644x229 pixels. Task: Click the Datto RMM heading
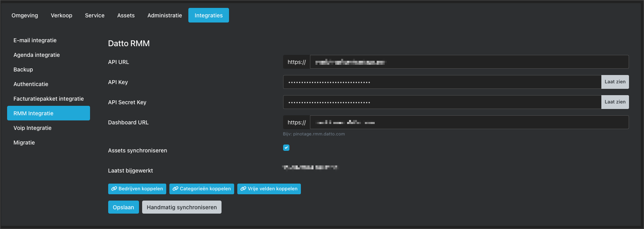click(129, 43)
